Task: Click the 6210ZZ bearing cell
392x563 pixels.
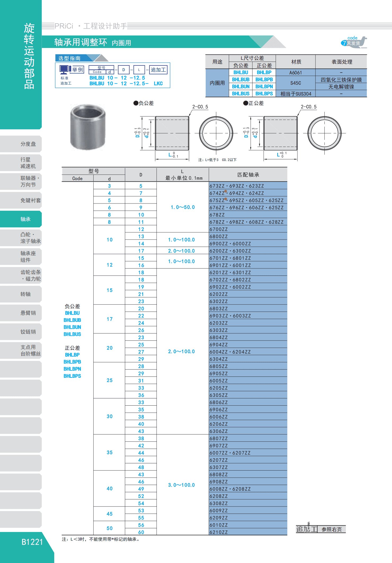Action: [x=248, y=532]
